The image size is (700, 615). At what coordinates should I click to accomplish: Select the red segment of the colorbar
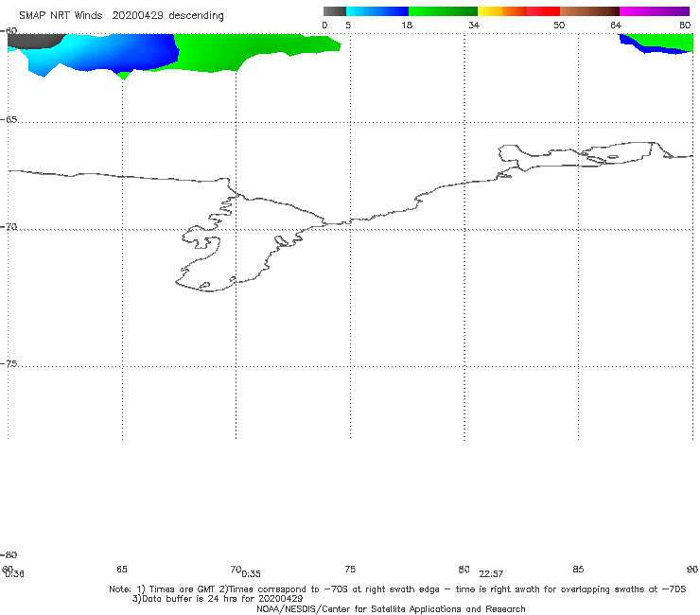coord(543,11)
